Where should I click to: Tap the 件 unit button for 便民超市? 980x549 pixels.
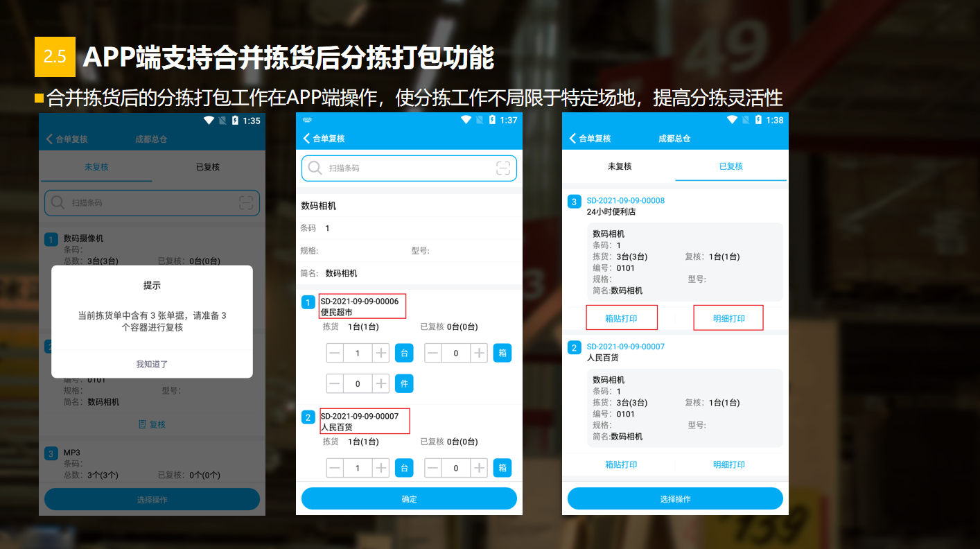404,383
